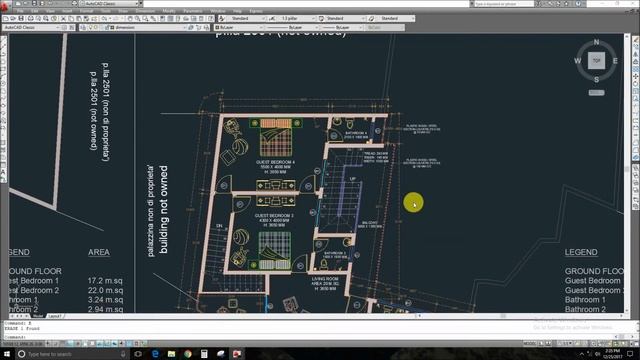Click the Copy icon in the Standard toolbar
The image size is (640, 360).
[x=71, y=19]
